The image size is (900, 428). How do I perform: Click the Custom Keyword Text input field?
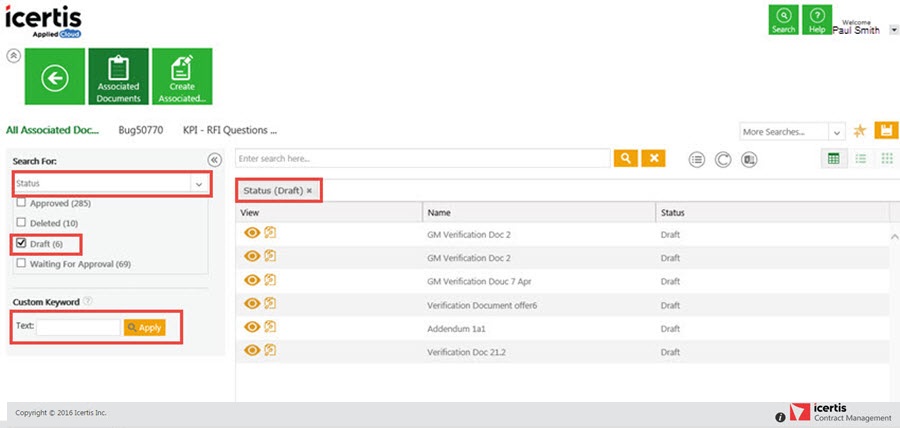pos(78,327)
